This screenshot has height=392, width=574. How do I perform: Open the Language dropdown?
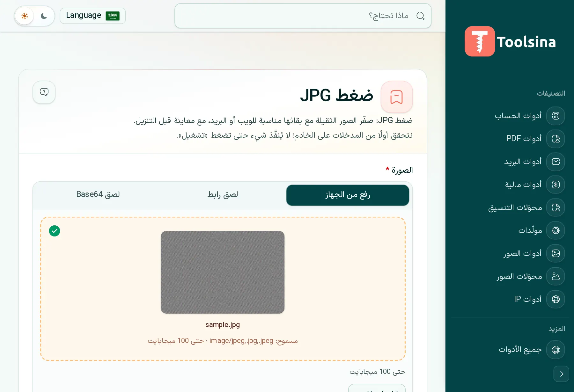coord(93,16)
